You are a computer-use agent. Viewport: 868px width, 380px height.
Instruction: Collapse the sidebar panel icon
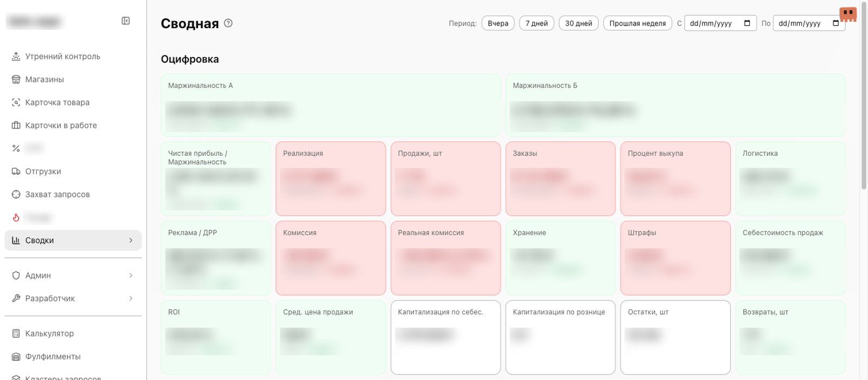pos(126,21)
